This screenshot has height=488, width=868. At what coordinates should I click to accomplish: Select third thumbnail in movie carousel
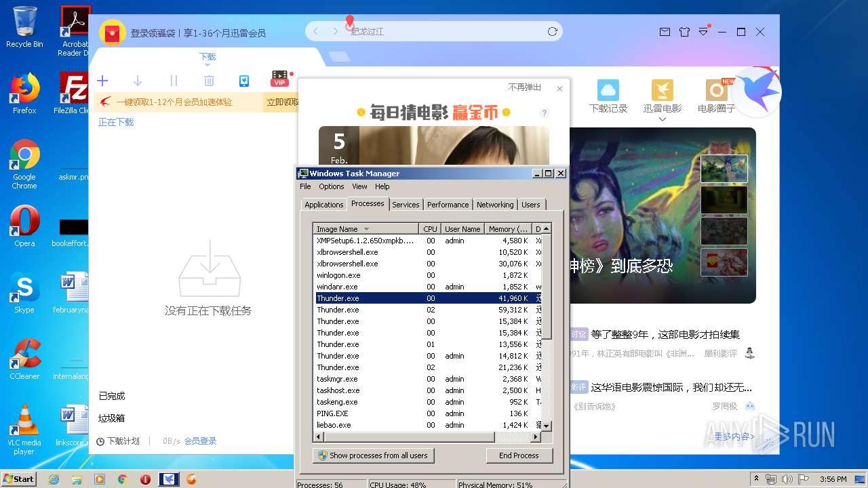point(724,231)
